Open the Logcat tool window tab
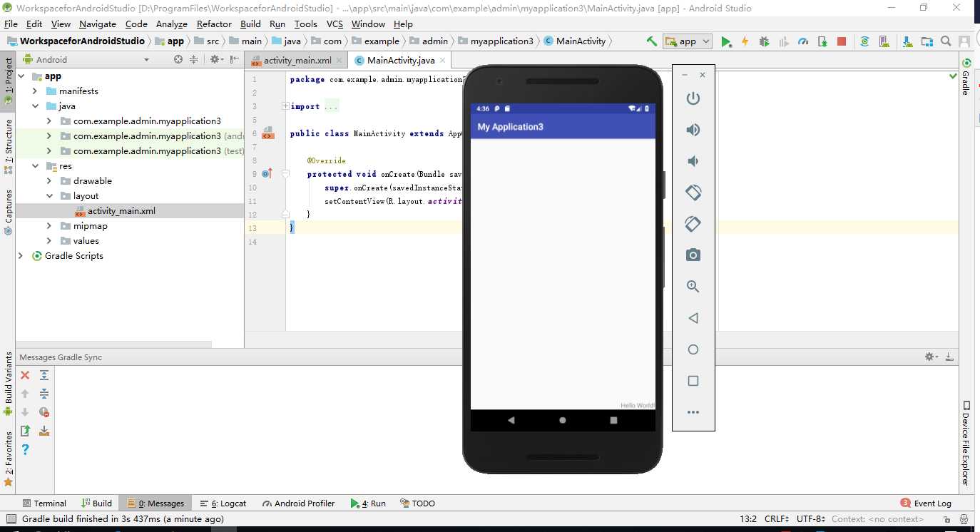The height and width of the screenshot is (532, 980). click(x=223, y=503)
